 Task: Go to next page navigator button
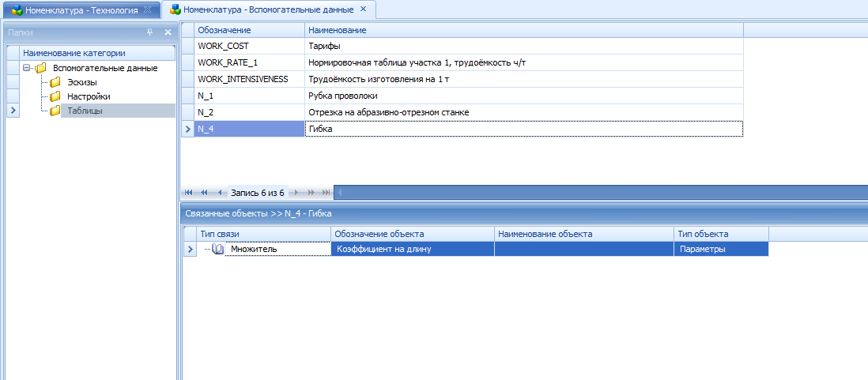(311, 193)
